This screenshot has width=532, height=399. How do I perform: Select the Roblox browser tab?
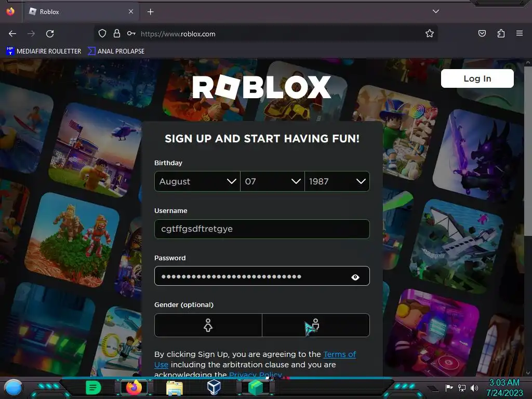[81, 12]
